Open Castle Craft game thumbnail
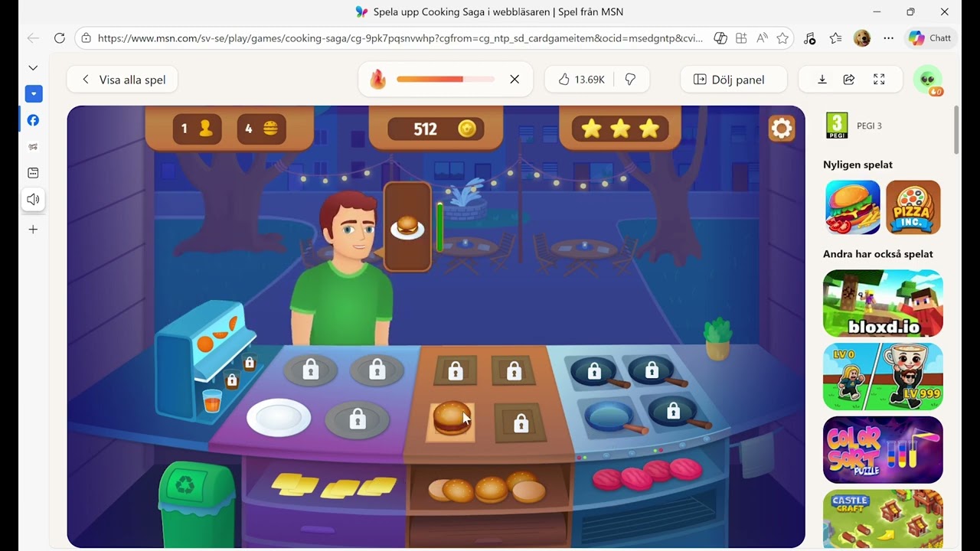 883,519
